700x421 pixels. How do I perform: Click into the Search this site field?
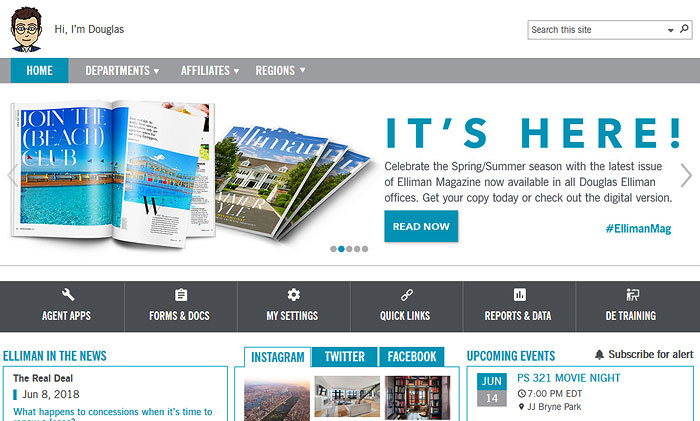point(596,30)
